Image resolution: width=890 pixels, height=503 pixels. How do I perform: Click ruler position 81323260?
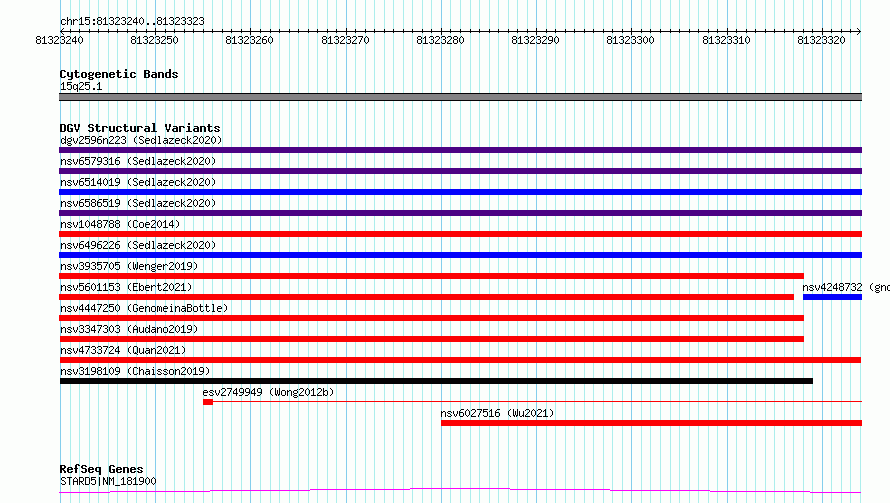point(249,40)
